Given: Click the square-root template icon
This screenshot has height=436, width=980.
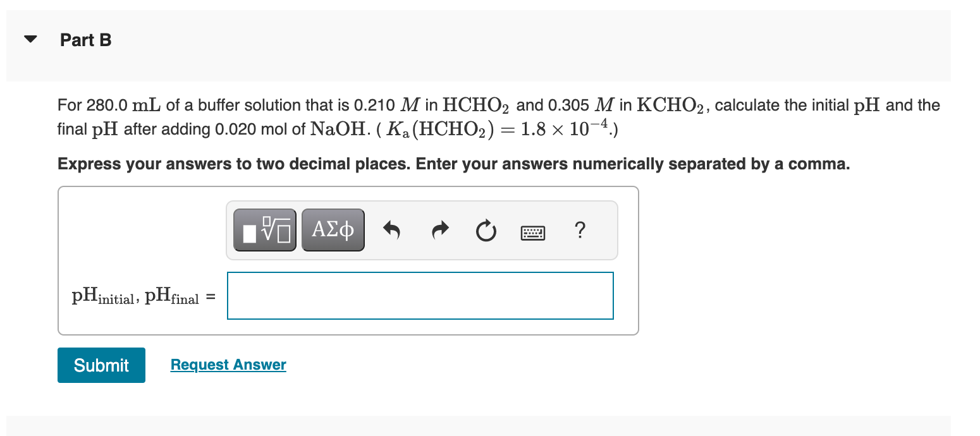Looking at the screenshot, I should (264, 229).
